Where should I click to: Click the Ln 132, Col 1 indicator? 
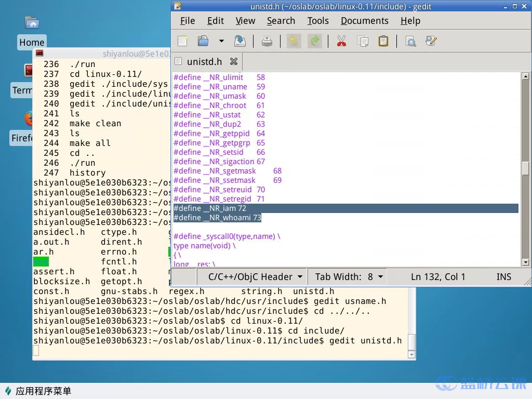(437, 277)
